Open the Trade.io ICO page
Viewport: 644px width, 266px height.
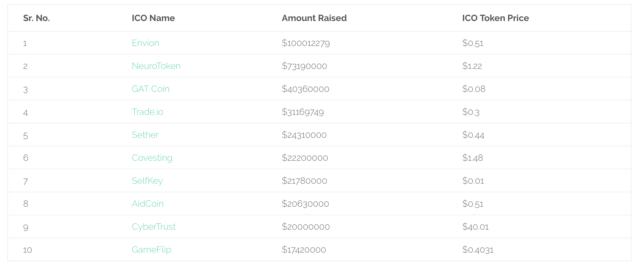tap(147, 112)
